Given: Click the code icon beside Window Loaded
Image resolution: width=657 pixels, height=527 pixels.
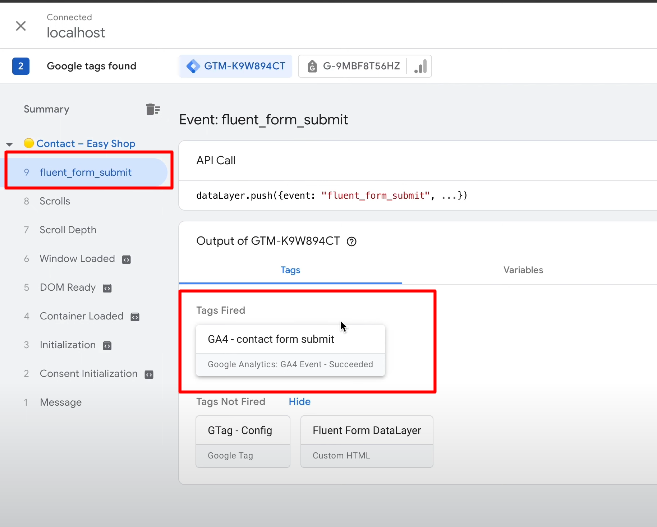Looking at the screenshot, I should (x=127, y=259).
